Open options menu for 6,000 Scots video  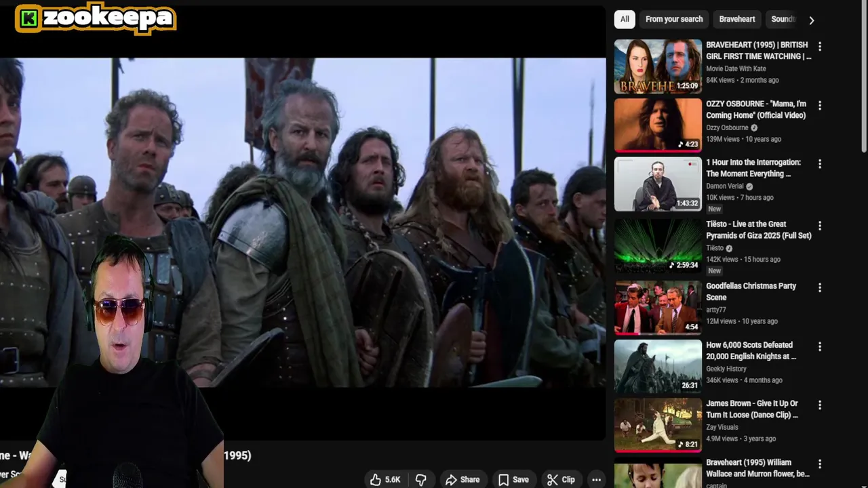tap(819, 346)
